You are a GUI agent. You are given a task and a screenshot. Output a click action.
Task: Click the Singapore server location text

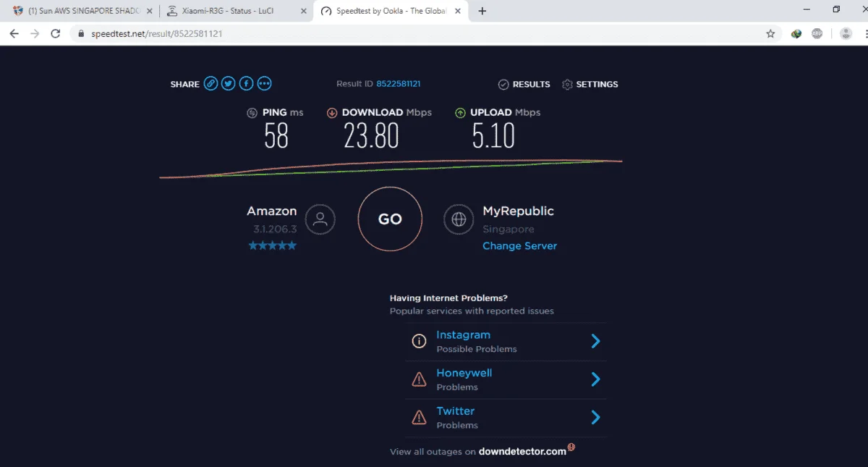tap(509, 230)
